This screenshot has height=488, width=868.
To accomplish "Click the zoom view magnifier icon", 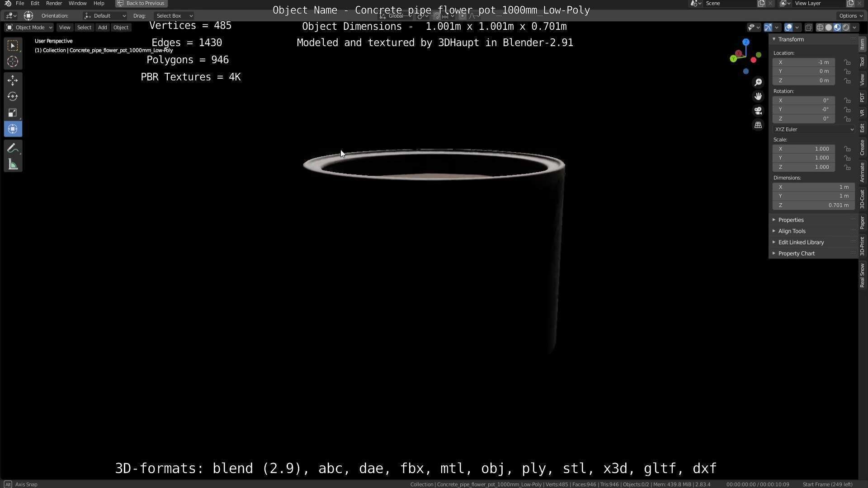I will (758, 82).
